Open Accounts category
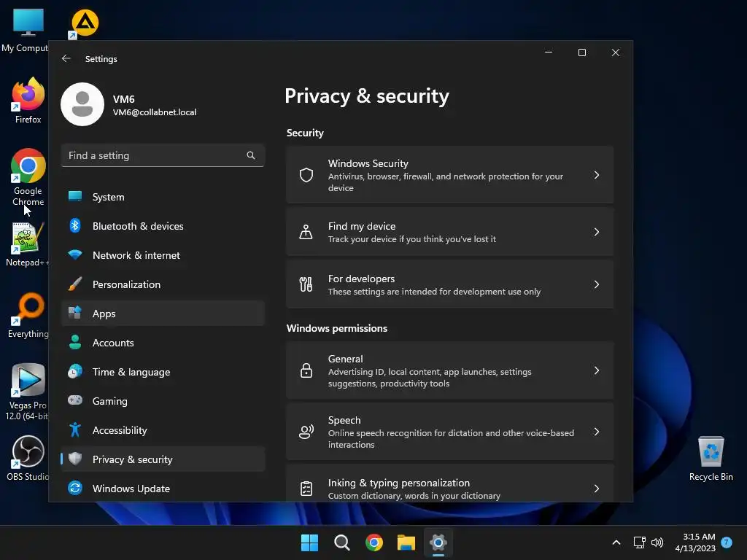The height and width of the screenshot is (560, 747). (163, 343)
